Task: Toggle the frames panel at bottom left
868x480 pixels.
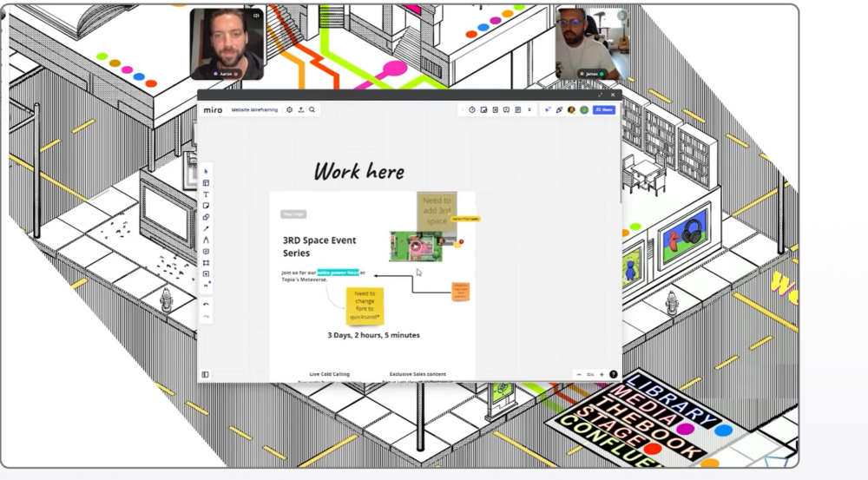Action: 206,375
